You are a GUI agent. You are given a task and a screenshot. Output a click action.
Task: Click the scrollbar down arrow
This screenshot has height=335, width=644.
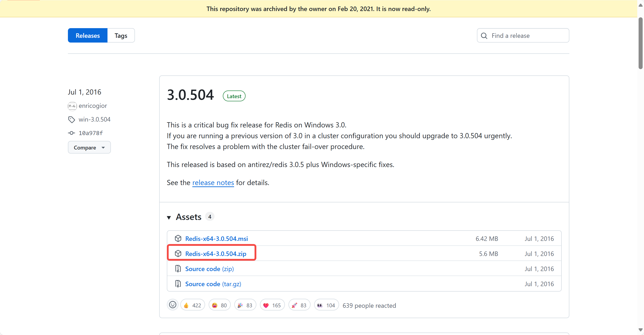[640, 330]
